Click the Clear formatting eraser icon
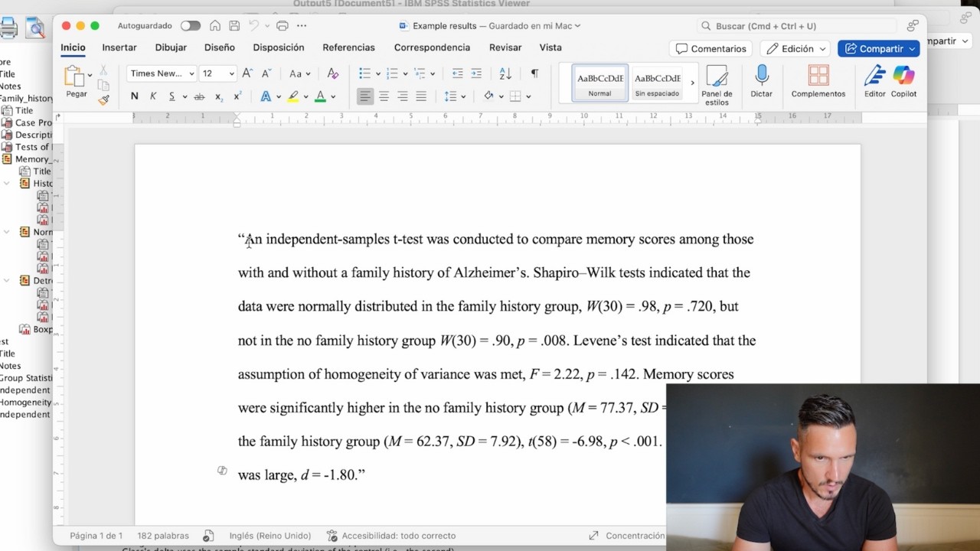The height and width of the screenshot is (551, 980). click(x=332, y=73)
